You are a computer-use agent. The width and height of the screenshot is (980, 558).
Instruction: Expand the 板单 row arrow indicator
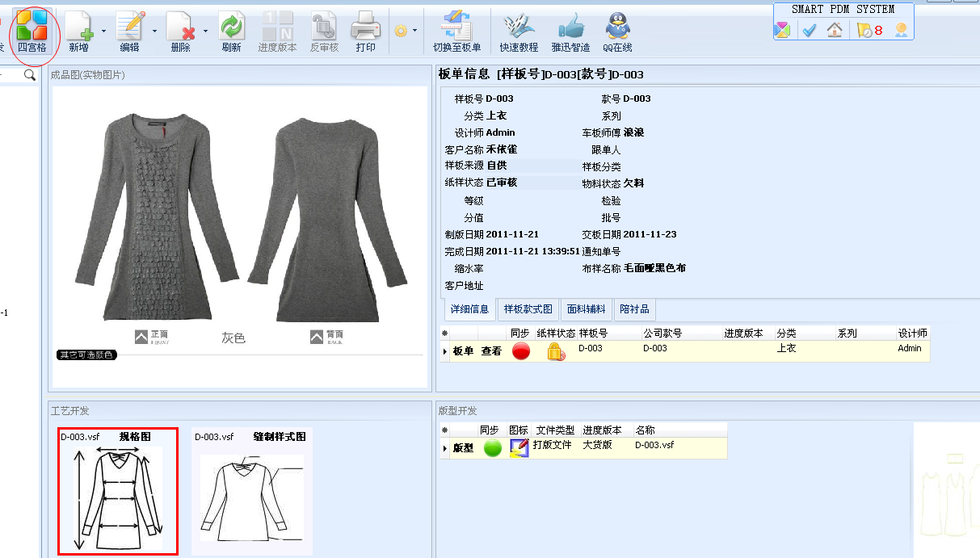pos(445,351)
